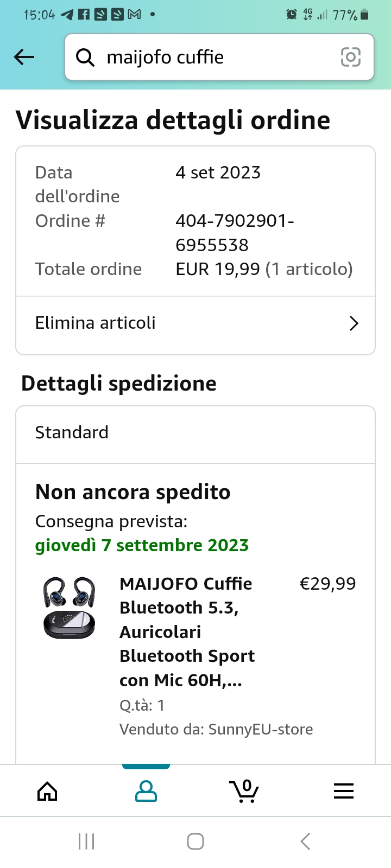Screen dimensions: 391x868
Task: Tap battery percentage in status bar
Action: point(345,15)
